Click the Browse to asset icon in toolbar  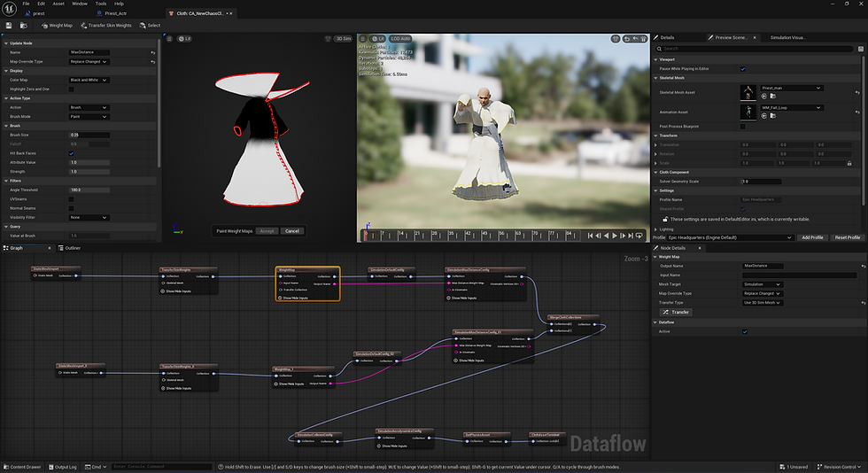23,26
